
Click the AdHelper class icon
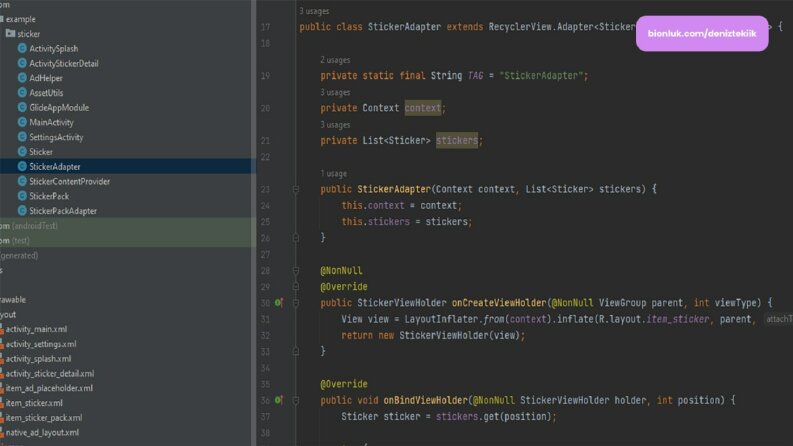pyautogui.click(x=22, y=77)
